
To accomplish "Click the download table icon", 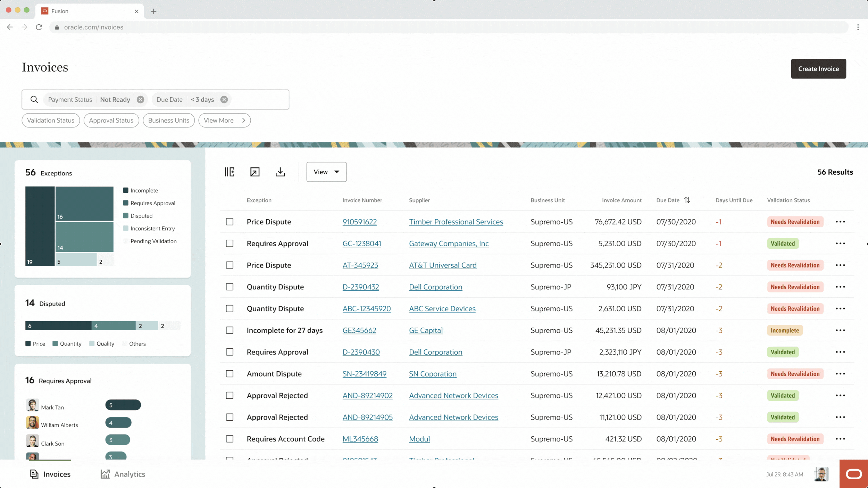I will tap(280, 172).
